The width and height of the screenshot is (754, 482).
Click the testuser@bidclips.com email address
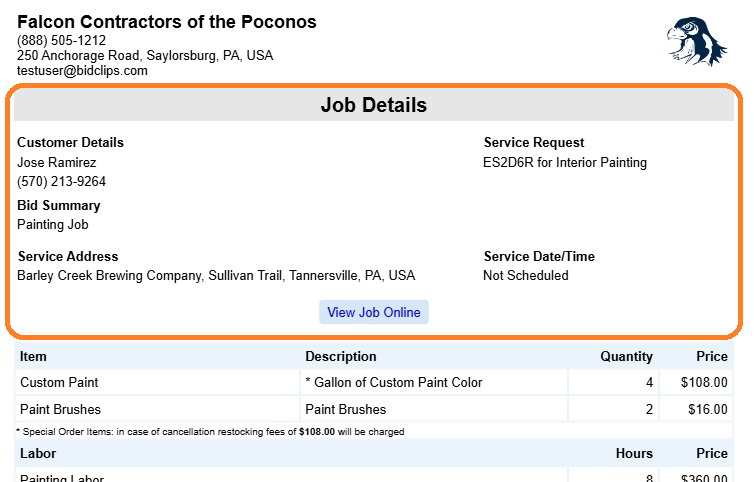(82, 71)
